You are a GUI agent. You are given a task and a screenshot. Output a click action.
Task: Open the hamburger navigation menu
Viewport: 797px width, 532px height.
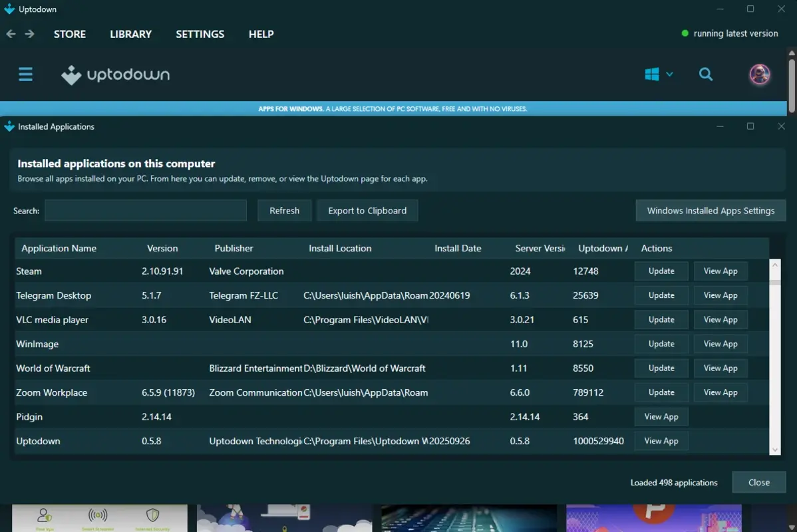point(25,74)
